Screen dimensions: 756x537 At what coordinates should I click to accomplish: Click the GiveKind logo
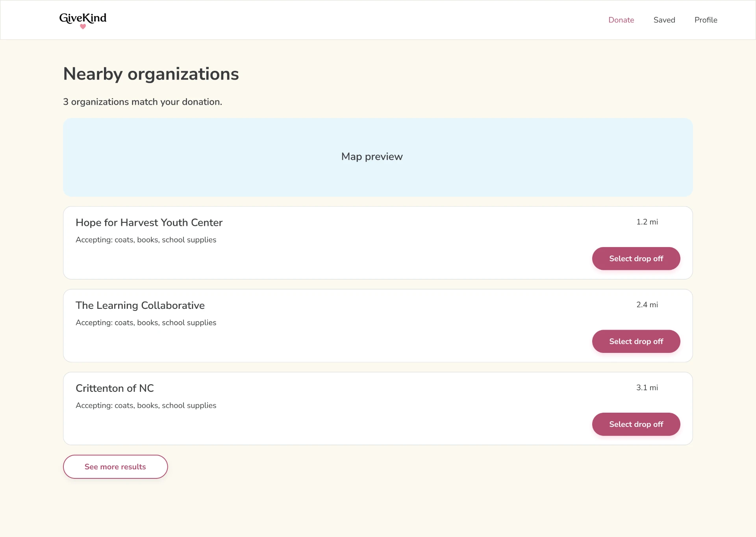pos(83,20)
